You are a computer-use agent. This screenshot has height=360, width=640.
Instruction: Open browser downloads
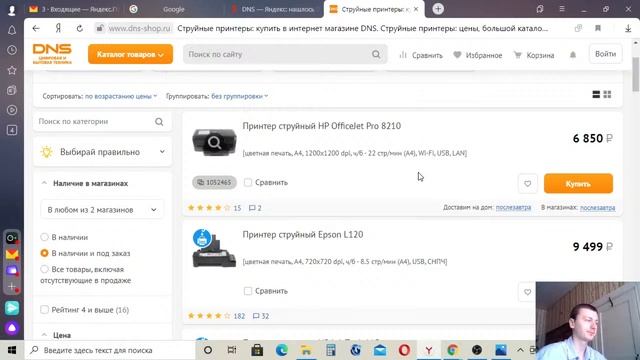[628, 29]
